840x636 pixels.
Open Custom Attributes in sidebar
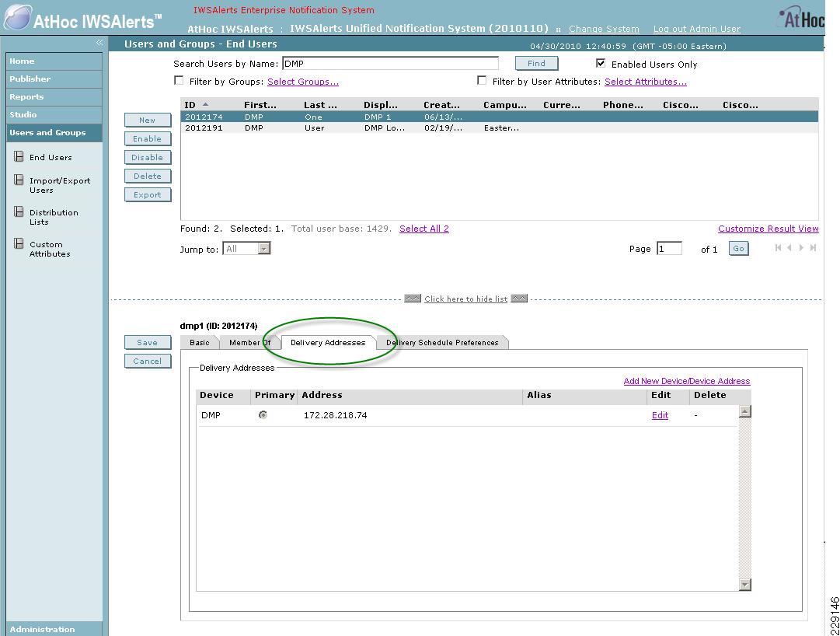[50, 249]
